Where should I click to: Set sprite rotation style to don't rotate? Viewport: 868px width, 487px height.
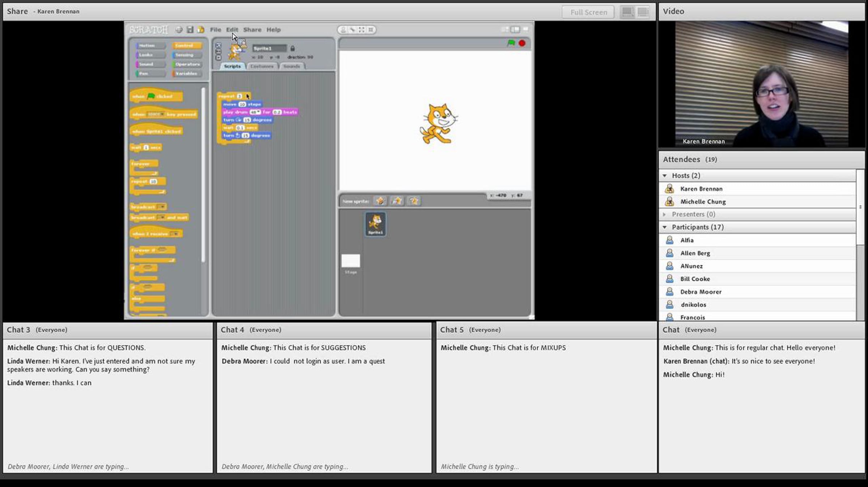coord(218,58)
